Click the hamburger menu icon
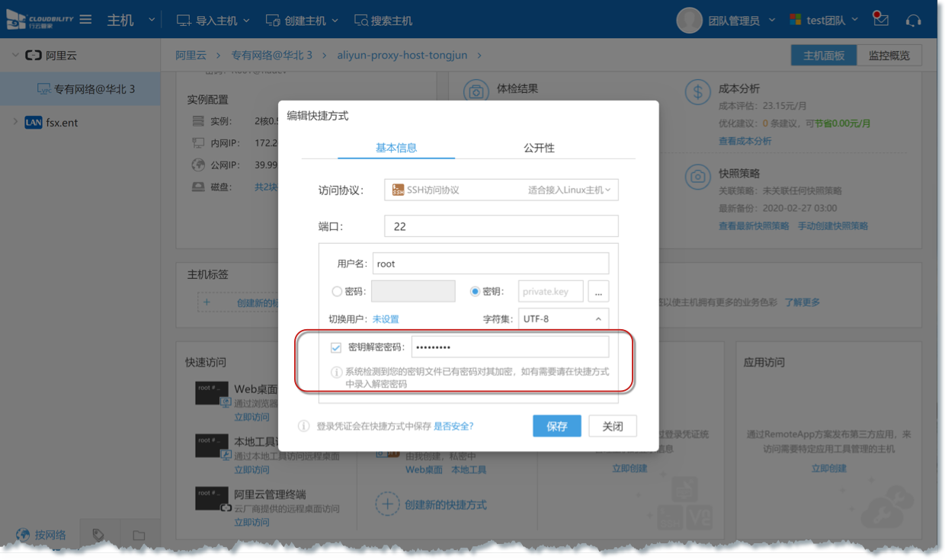This screenshot has height=560, width=945. click(x=86, y=20)
